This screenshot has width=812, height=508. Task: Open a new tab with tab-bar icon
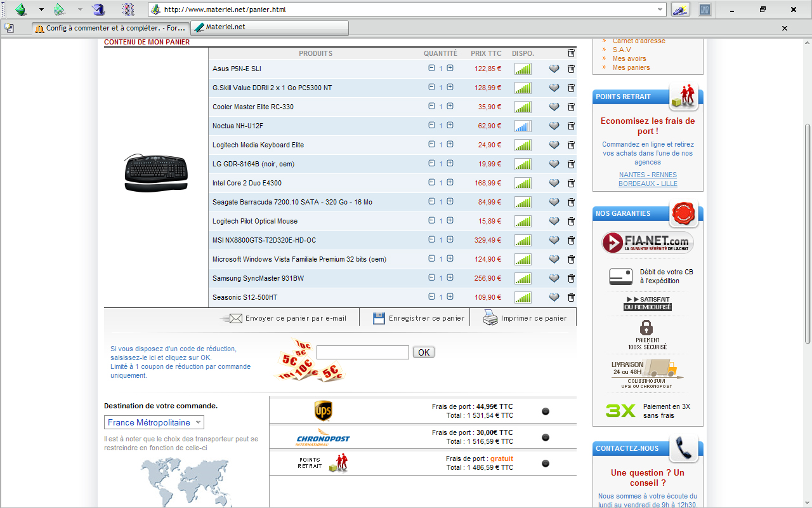pos(8,28)
